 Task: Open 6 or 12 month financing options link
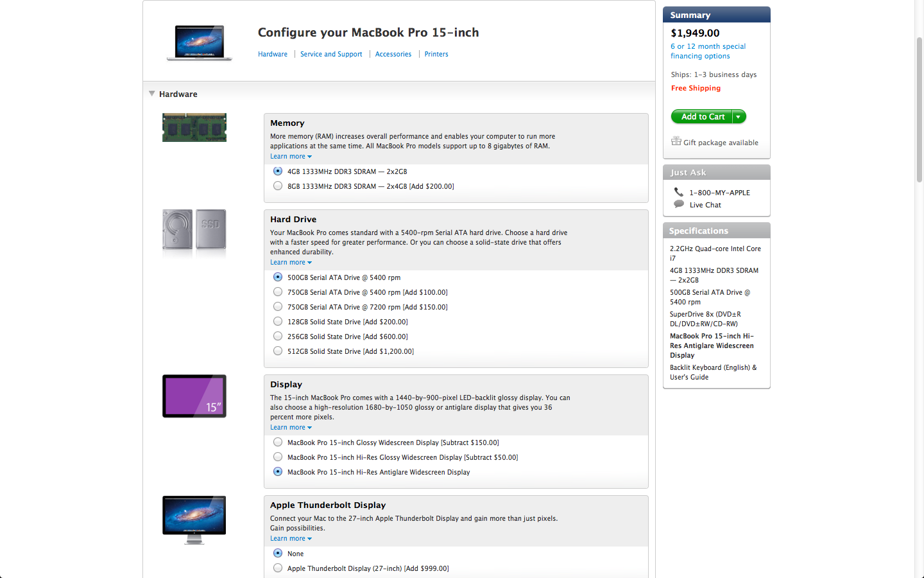pyautogui.click(x=708, y=51)
